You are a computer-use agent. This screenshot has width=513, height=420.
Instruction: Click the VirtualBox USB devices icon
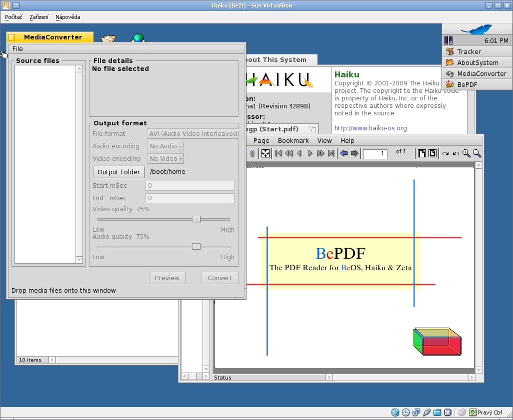click(426, 413)
